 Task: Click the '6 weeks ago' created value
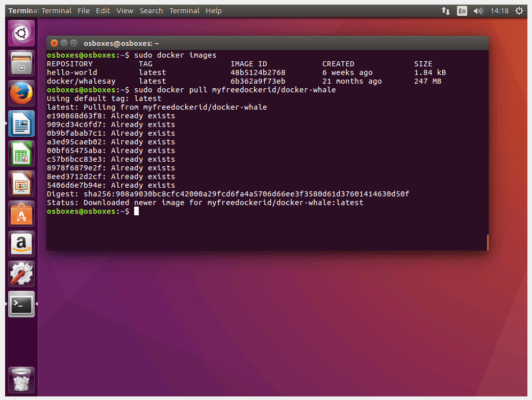347,72
